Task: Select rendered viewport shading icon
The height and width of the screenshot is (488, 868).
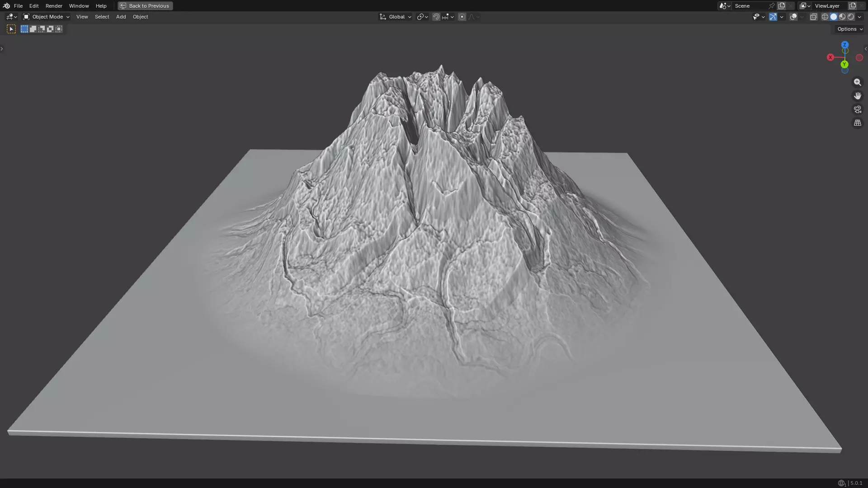Action: (851, 17)
